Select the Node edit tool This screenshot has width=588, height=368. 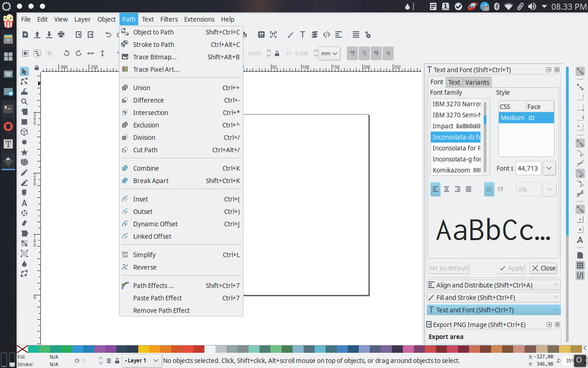click(x=24, y=81)
